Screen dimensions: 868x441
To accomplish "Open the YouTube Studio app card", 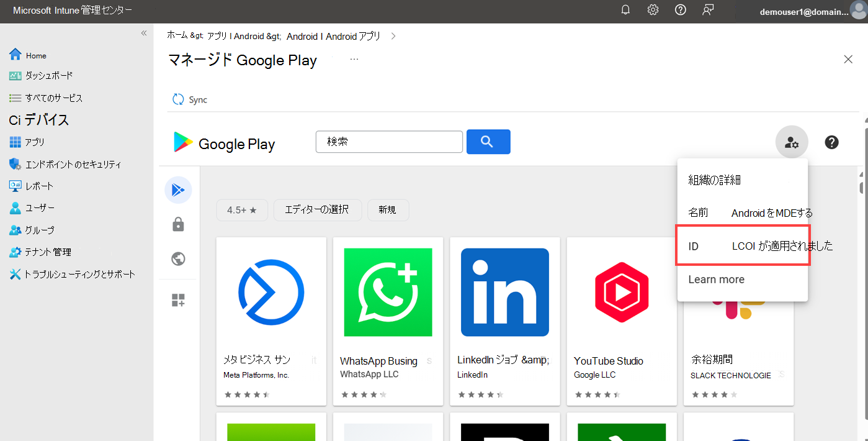I will click(x=622, y=321).
